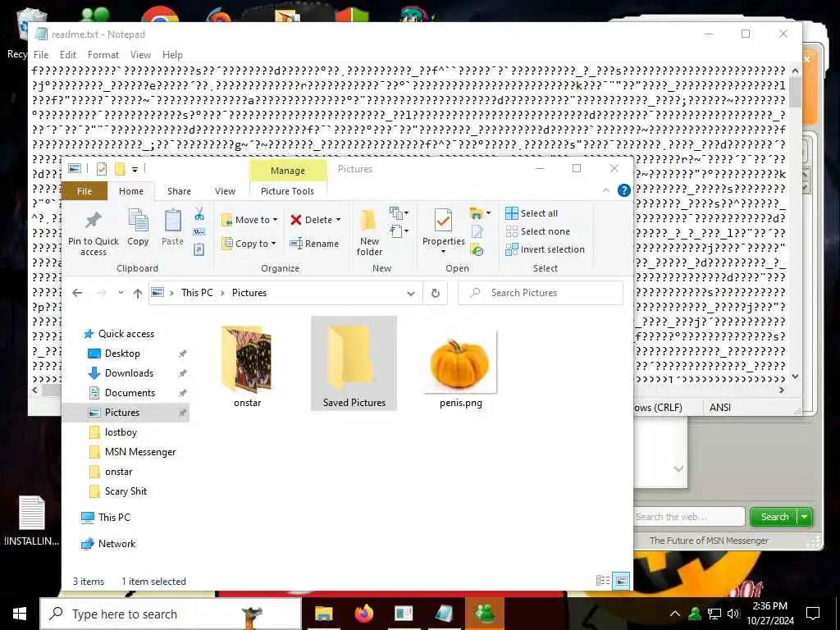Click the Paste shortcut icon in Clipboard group
This screenshot has width=840, height=630.
[199, 249]
